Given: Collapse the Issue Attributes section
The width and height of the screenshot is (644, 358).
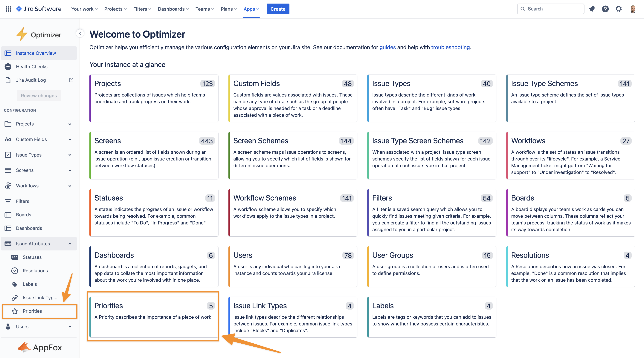Looking at the screenshot, I should click(70, 244).
